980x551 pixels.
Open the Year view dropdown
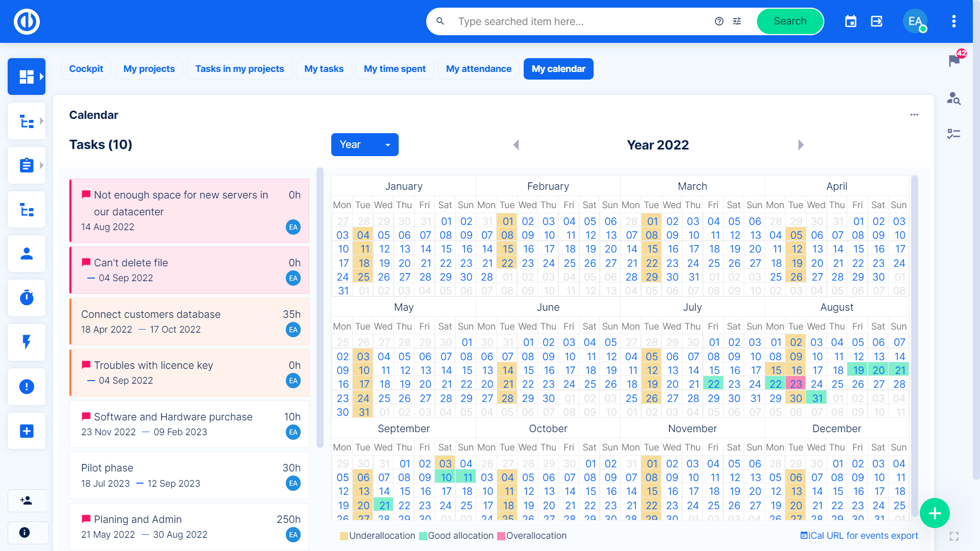pos(364,145)
